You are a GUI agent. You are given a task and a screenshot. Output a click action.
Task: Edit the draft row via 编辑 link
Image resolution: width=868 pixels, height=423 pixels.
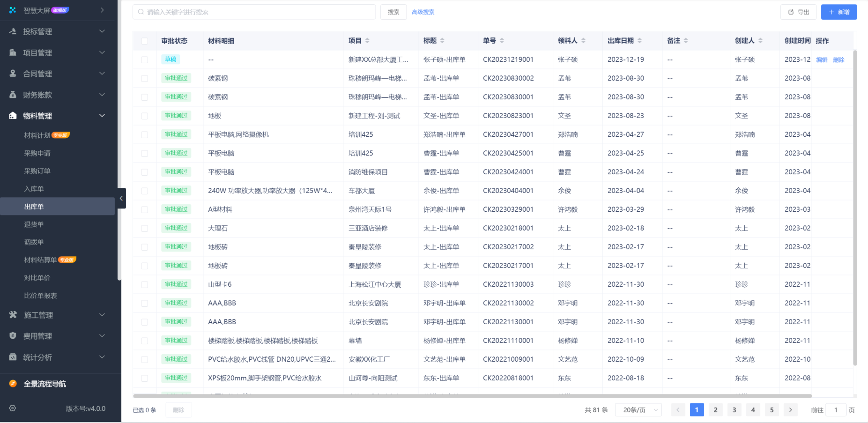pyautogui.click(x=821, y=59)
